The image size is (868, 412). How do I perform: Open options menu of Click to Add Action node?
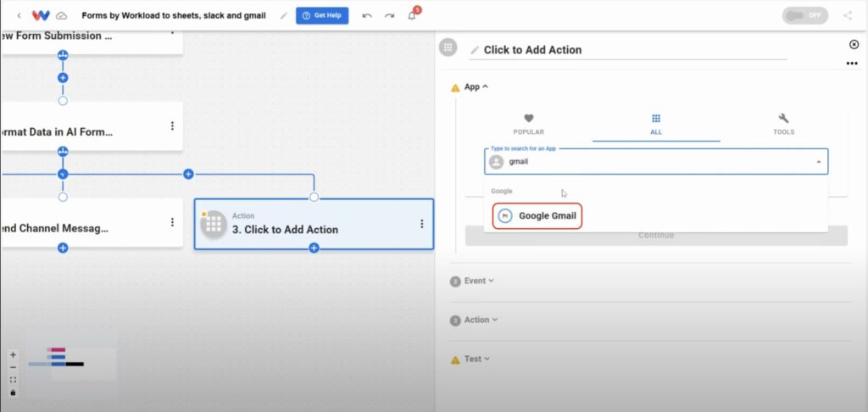422,224
